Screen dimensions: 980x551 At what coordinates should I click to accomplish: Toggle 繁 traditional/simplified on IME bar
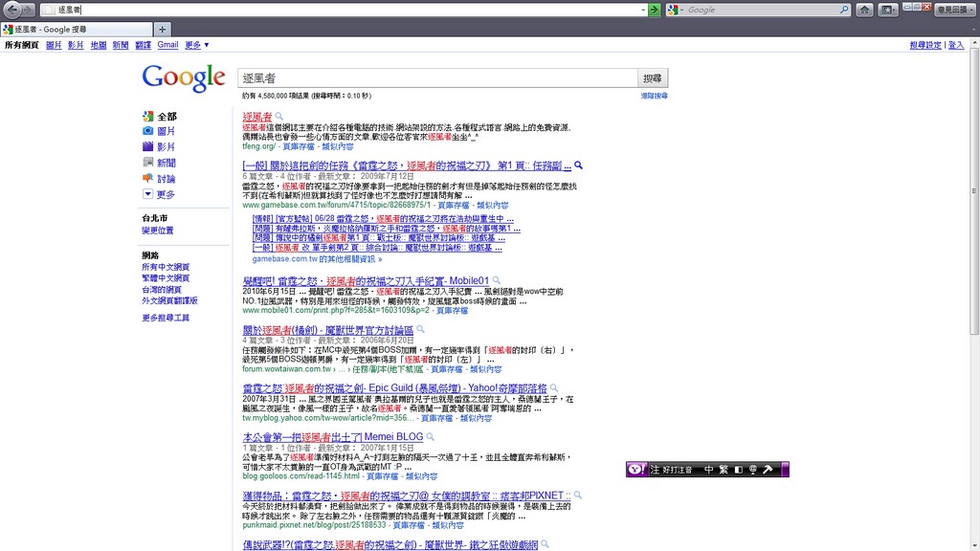(724, 469)
